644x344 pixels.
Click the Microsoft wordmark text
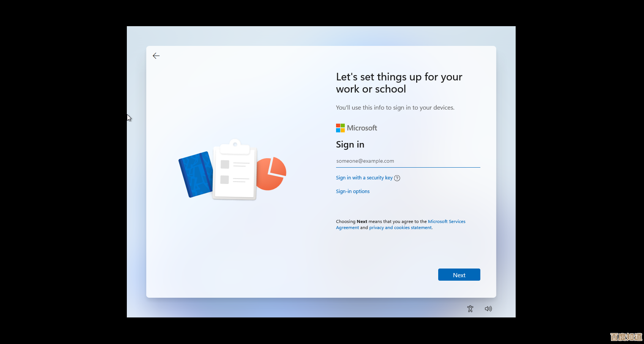click(362, 128)
